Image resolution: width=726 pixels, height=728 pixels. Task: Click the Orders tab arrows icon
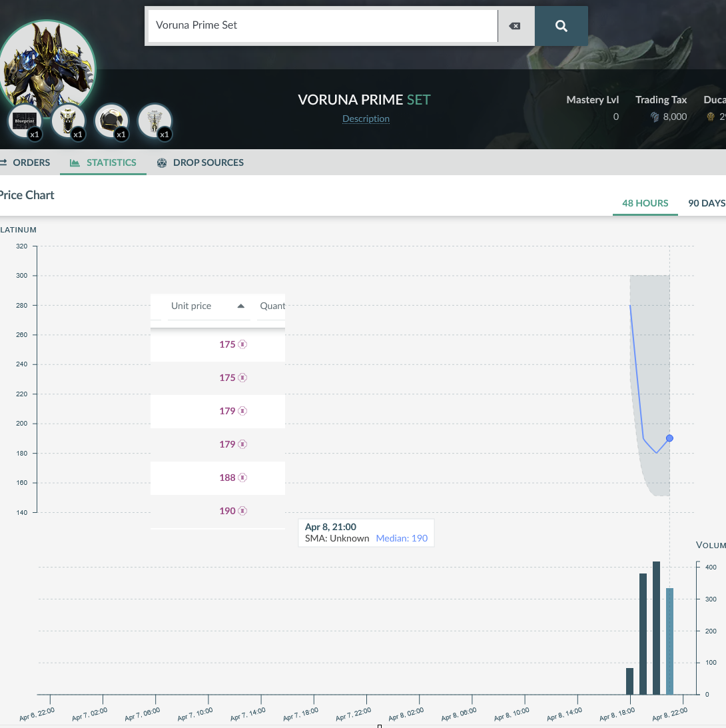[3, 163]
